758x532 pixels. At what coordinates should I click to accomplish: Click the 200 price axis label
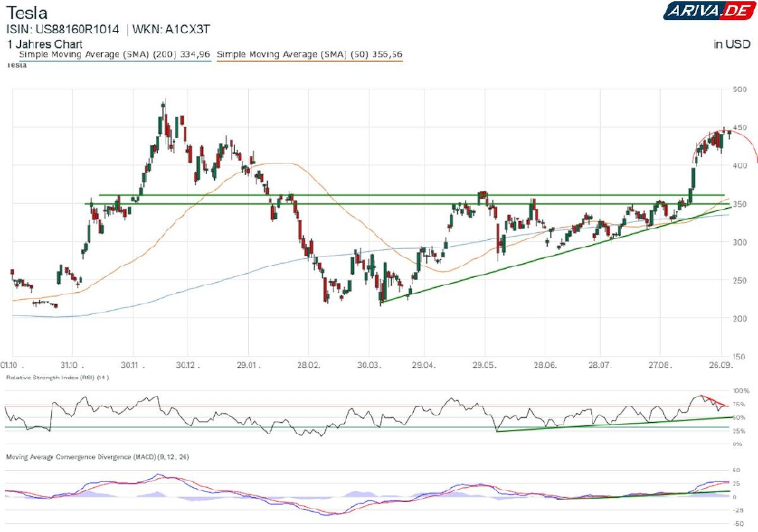[738, 319]
